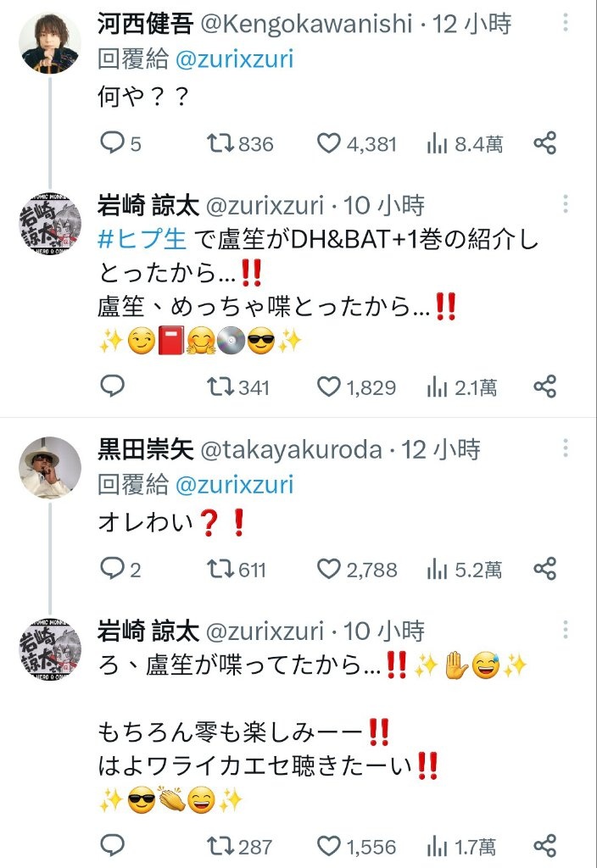The width and height of the screenshot is (597, 868).
Task: Open @zurixzuri mention under 黒田崇矢
Action: (234, 484)
